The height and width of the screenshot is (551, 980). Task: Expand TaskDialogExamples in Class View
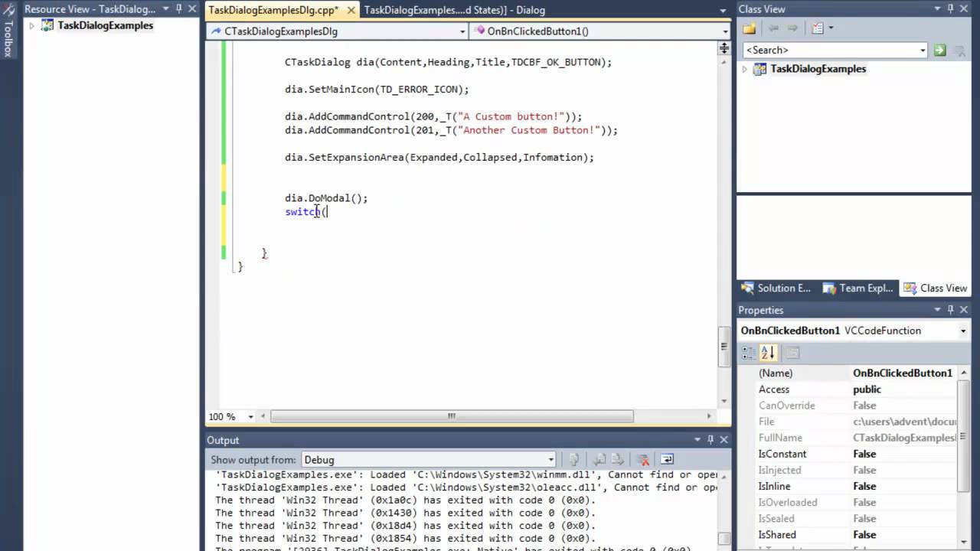click(x=744, y=69)
